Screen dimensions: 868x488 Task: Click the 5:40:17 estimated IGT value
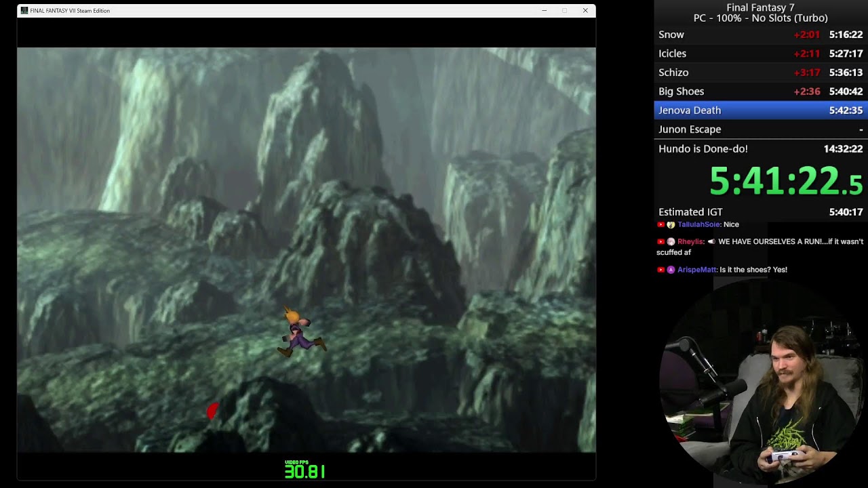pos(846,212)
